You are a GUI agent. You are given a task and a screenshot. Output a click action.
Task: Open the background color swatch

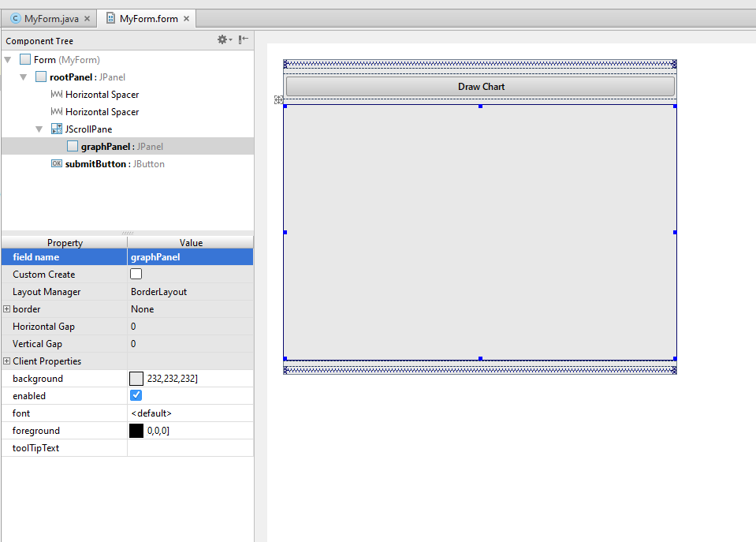(x=135, y=378)
